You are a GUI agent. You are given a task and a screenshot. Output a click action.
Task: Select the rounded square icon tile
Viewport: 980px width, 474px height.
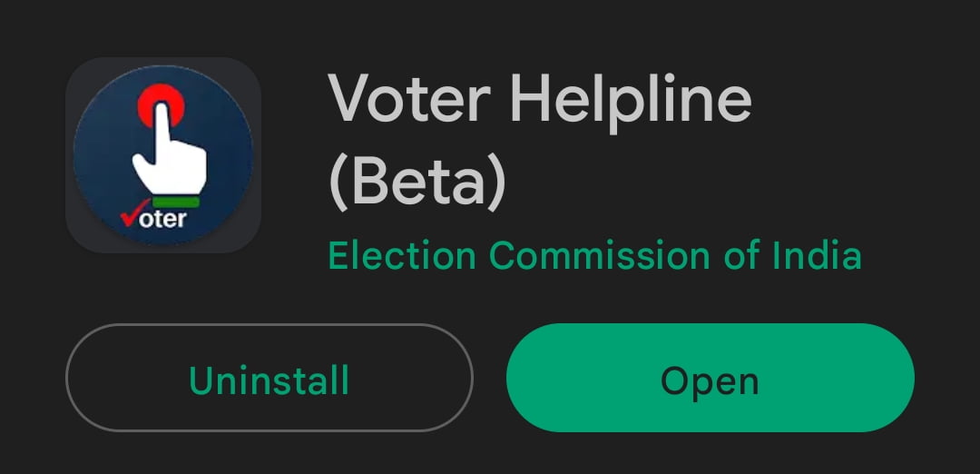tap(163, 155)
